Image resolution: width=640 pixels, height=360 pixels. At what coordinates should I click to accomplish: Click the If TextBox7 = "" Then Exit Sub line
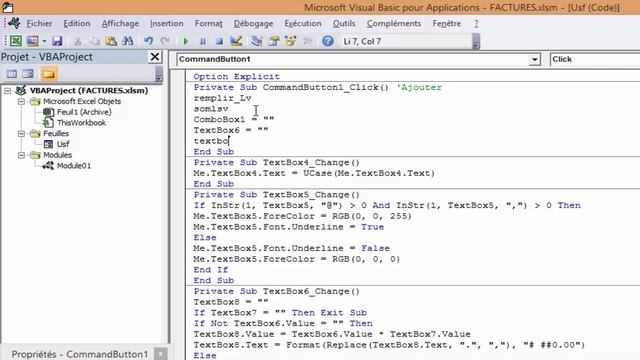tap(280, 313)
